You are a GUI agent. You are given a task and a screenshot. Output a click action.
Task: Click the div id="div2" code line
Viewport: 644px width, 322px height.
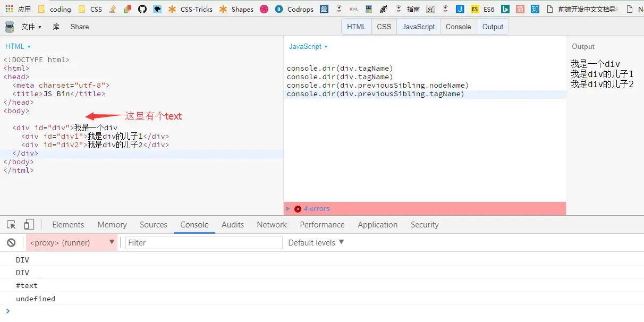tap(95, 145)
